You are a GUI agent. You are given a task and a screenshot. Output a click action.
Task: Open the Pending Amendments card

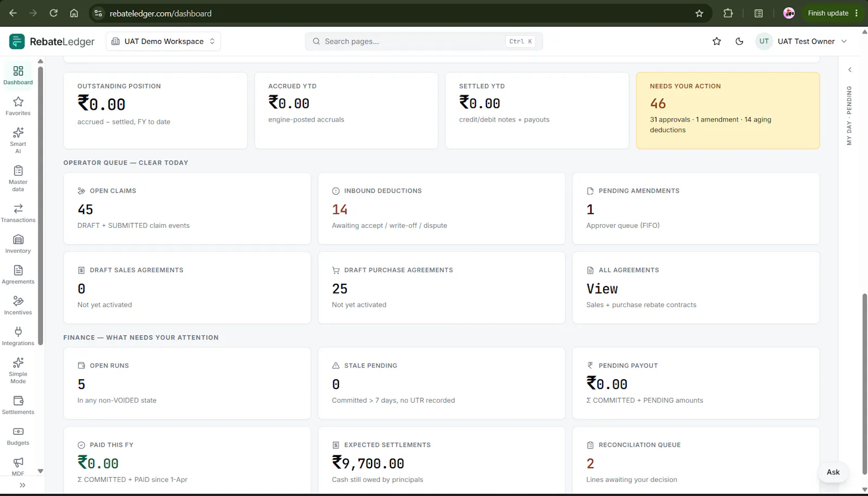coord(696,208)
